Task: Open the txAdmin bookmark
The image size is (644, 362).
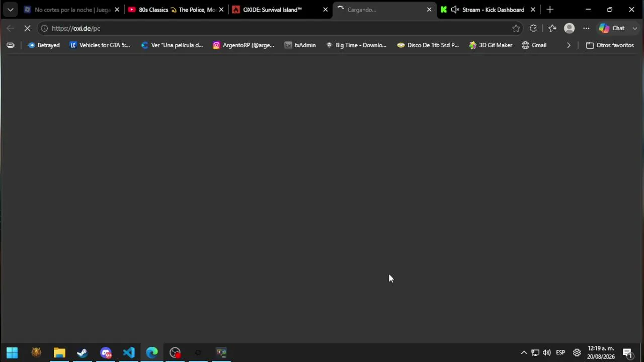Action: (x=300, y=45)
